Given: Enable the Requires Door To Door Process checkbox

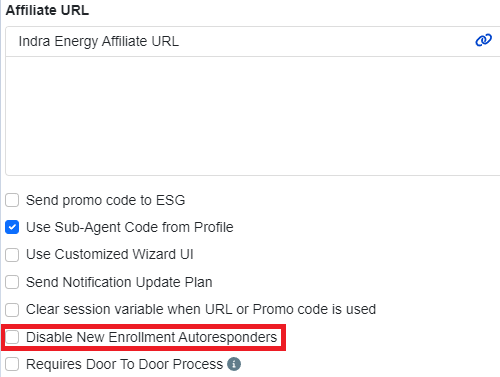Looking at the screenshot, I should click(x=12, y=364).
